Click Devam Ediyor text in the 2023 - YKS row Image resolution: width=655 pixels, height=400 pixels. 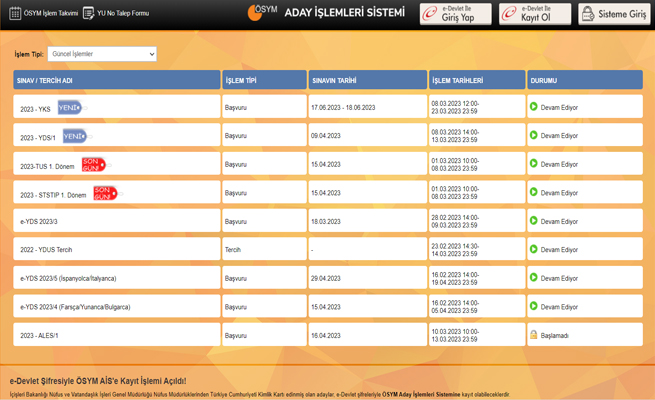click(559, 108)
